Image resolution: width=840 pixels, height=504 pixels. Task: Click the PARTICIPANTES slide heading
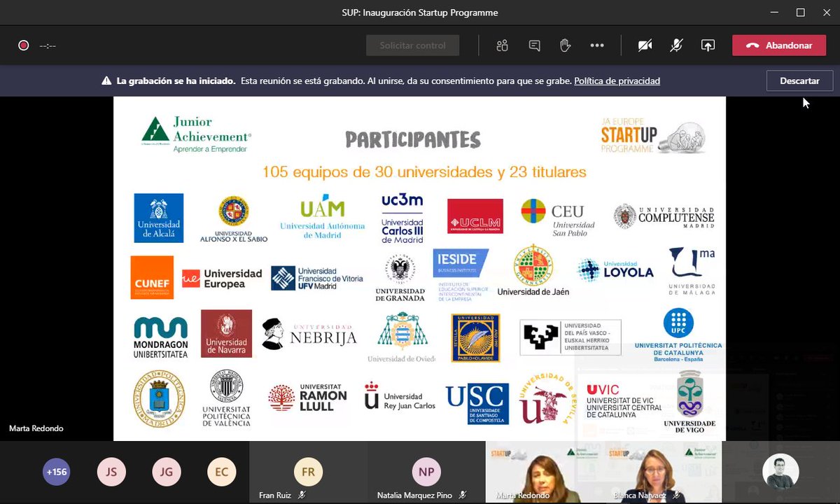tap(413, 140)
